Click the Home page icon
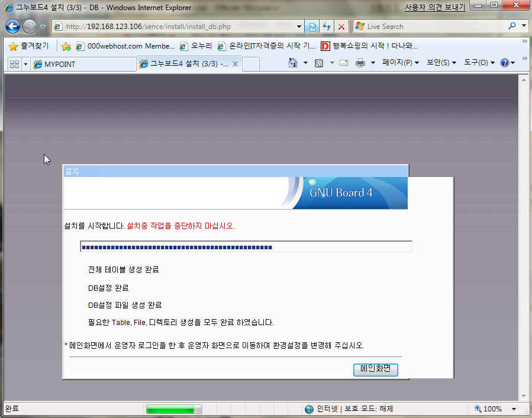This screenshot has height=418, width=532. 293,63
